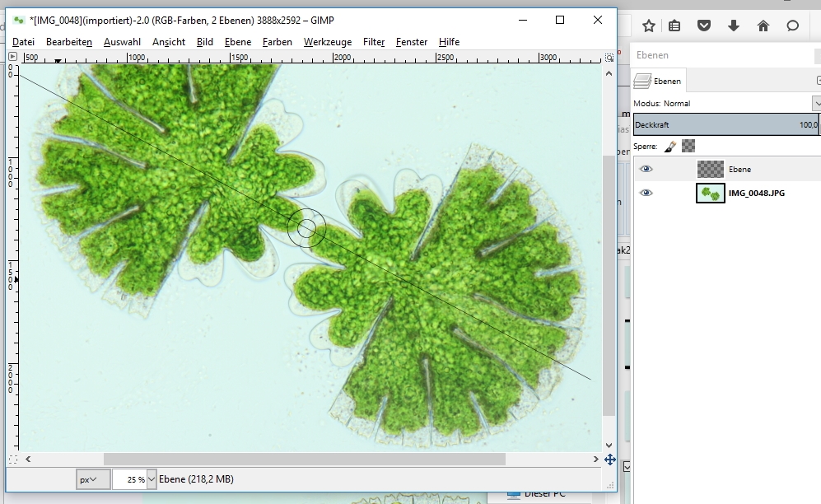Image resolution: width=821 pixels, height=504 pixels.
Task: Click the navigation preview cross icon
Action: pos(609,460)
